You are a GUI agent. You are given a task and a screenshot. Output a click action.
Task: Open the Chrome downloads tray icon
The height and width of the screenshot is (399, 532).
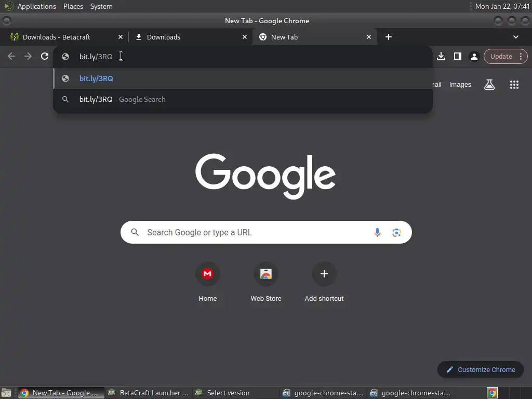pyautogui.click(x=441, y=56)
